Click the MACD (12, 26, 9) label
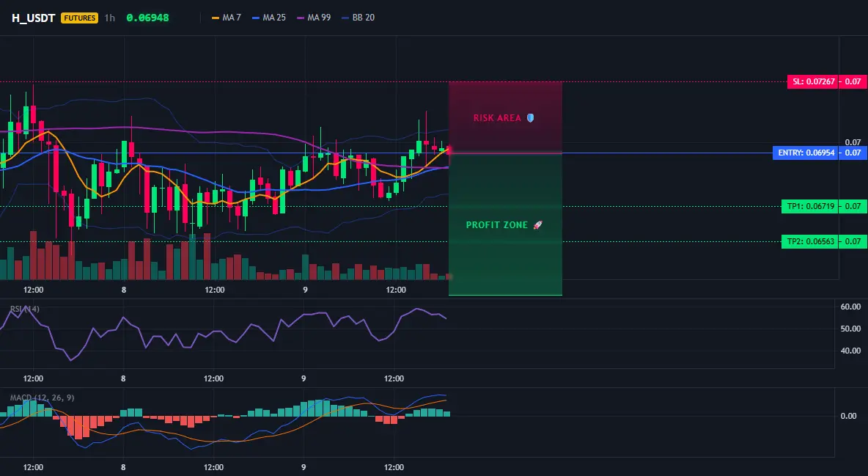Viewport: 868px width, 476px height. coord(42,398)
